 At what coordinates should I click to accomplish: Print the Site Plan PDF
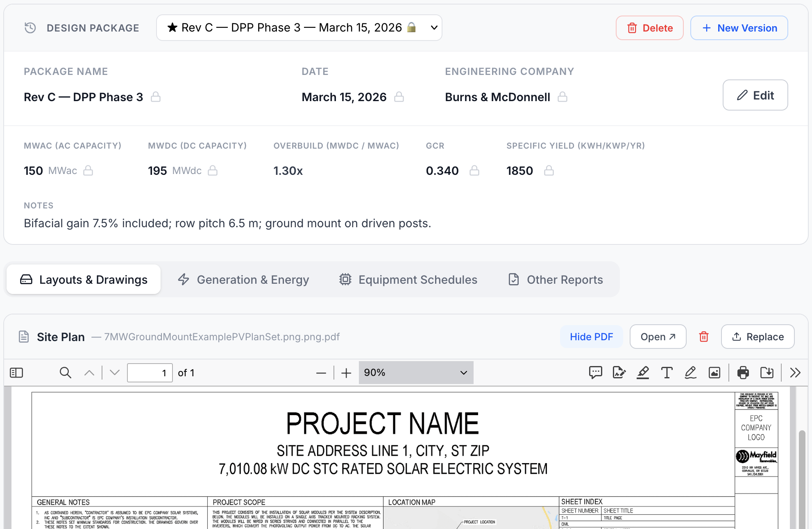[x=743, y=373]
